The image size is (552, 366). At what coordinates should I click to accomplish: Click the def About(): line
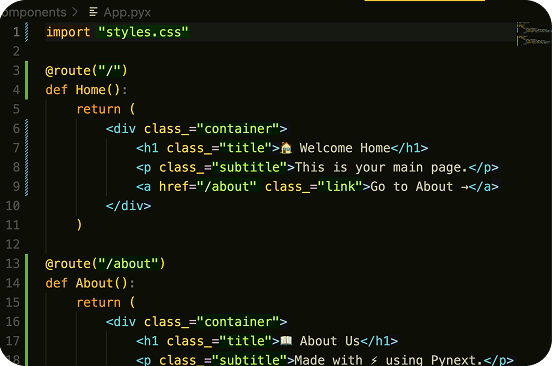point(90,283)
